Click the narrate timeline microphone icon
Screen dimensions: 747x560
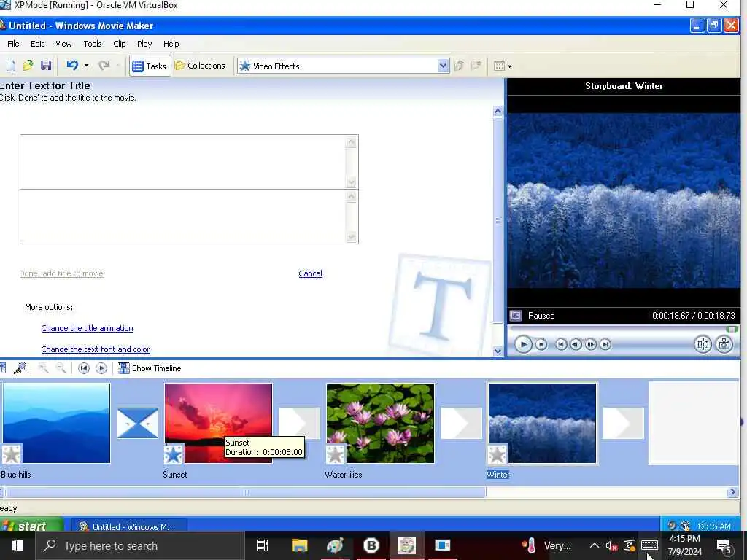20,368
